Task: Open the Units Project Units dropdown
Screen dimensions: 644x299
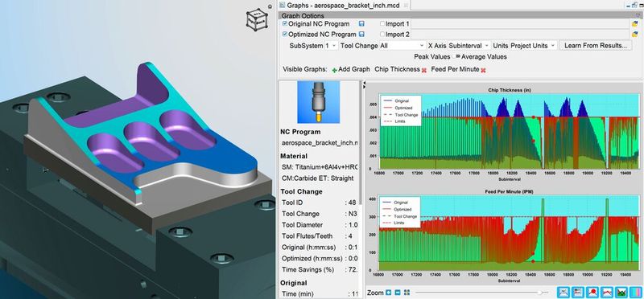Action: pyautogui.click(x=534, y=46)
